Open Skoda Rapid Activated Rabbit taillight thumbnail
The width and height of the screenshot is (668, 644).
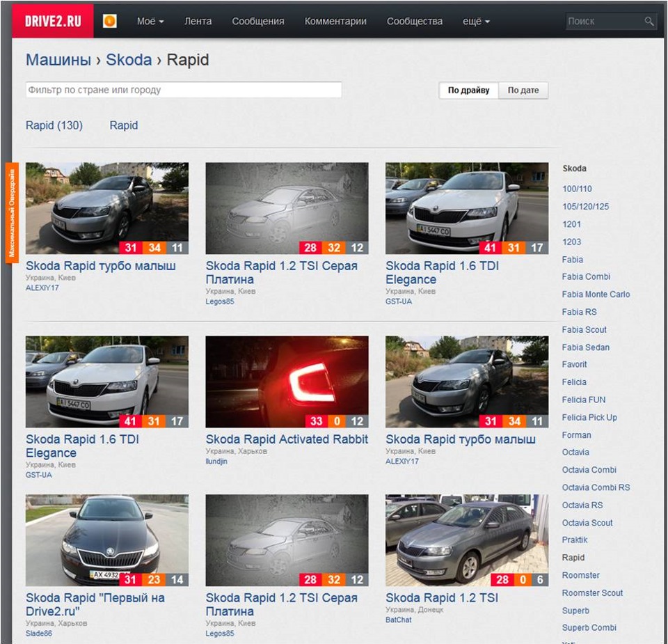[x=287, y=382]
